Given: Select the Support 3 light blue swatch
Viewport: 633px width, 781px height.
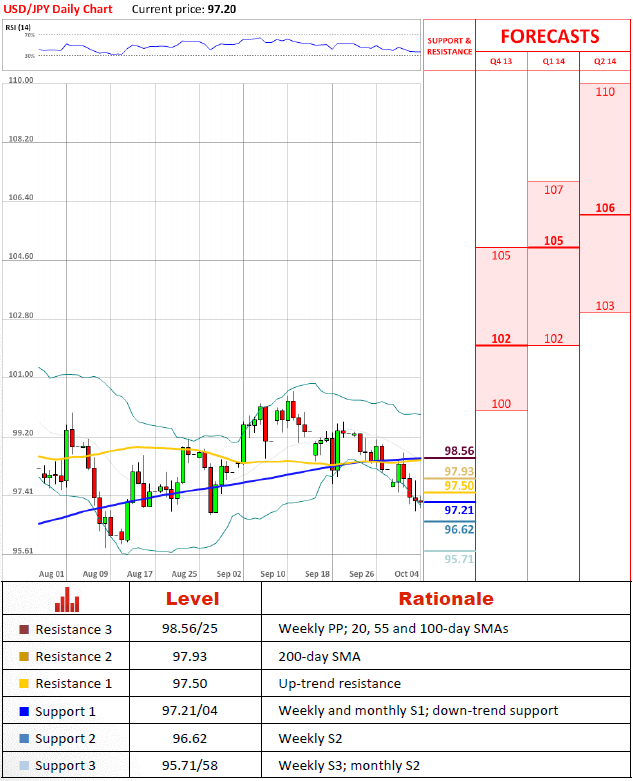Looking at the screenshot, I should pos(24,765).
